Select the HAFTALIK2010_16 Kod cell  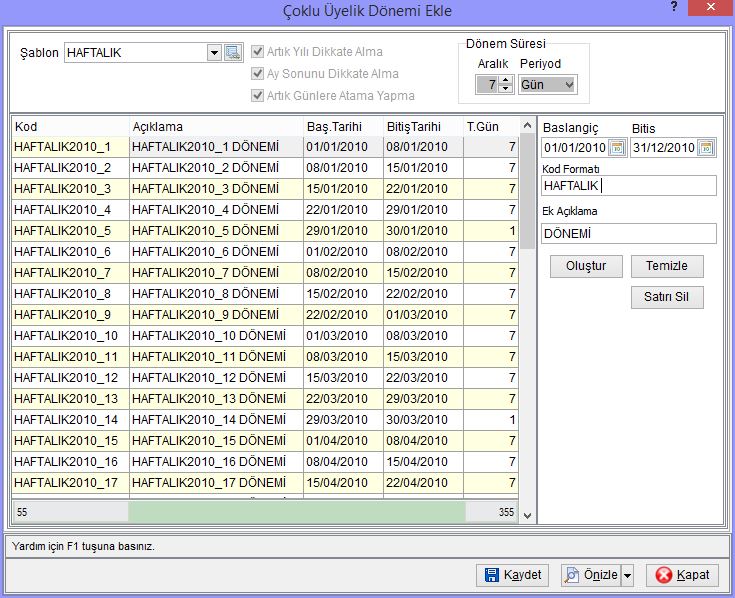click(70, 462)
